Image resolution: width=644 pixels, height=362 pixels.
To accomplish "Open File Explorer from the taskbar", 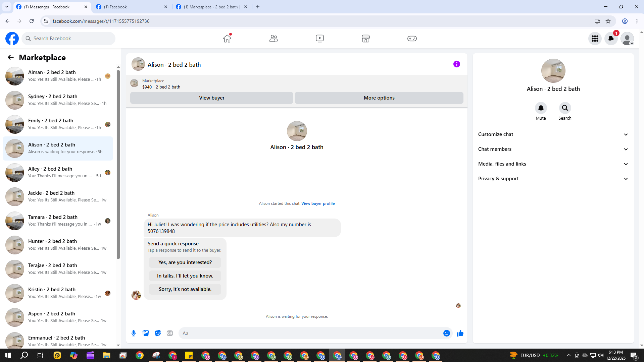I will tap(107, 355).
